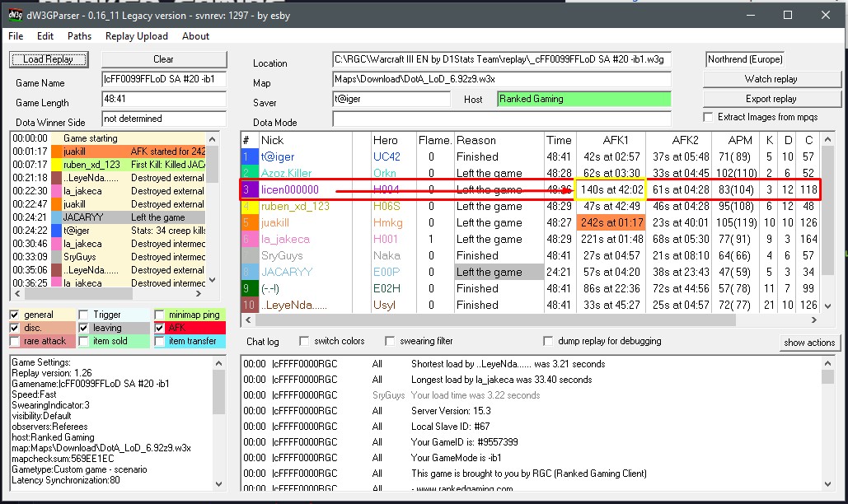The image size is (848, 504).
Task: Enable the Trigger checkbox
Action: (83, 315)
